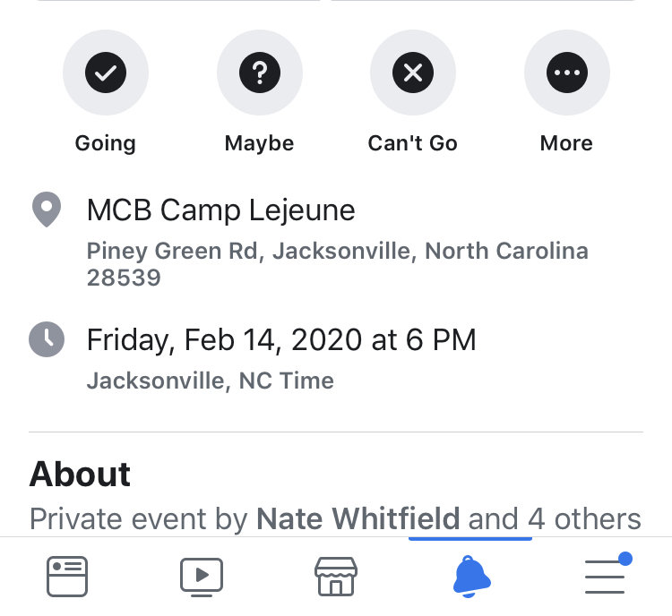This screenshot has width=672, height=616.
Task: Open the More three-dots options
Action: [567, 73]
